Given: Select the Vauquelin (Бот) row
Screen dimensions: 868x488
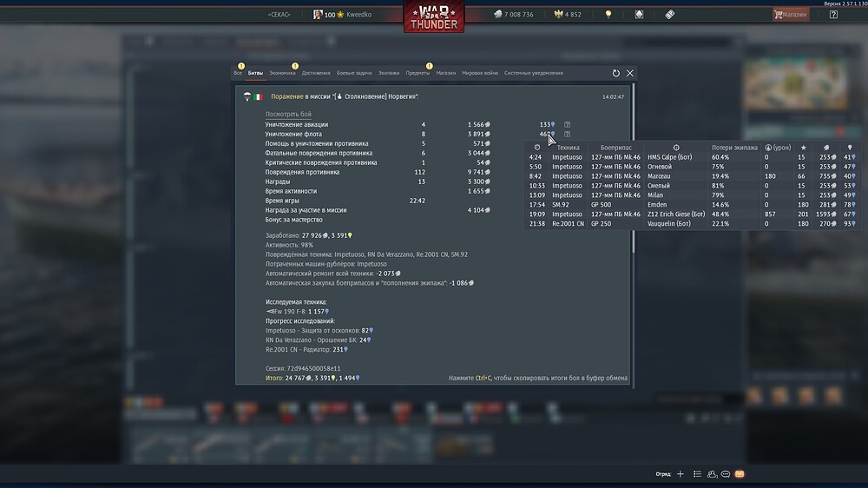Looking at the screenshot, I should [x=692, y=224].
